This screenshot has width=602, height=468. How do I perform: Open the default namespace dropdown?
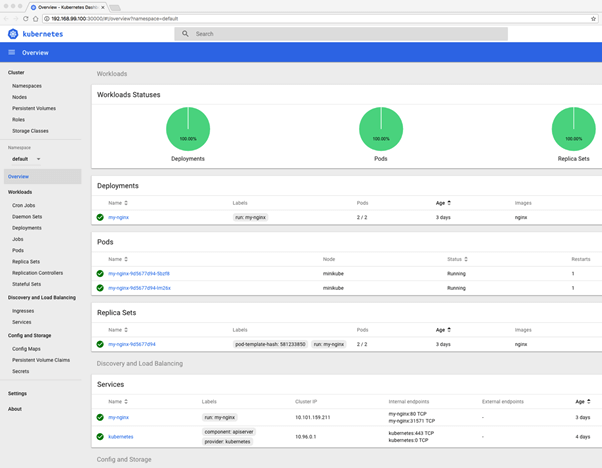tap(26, 159)
